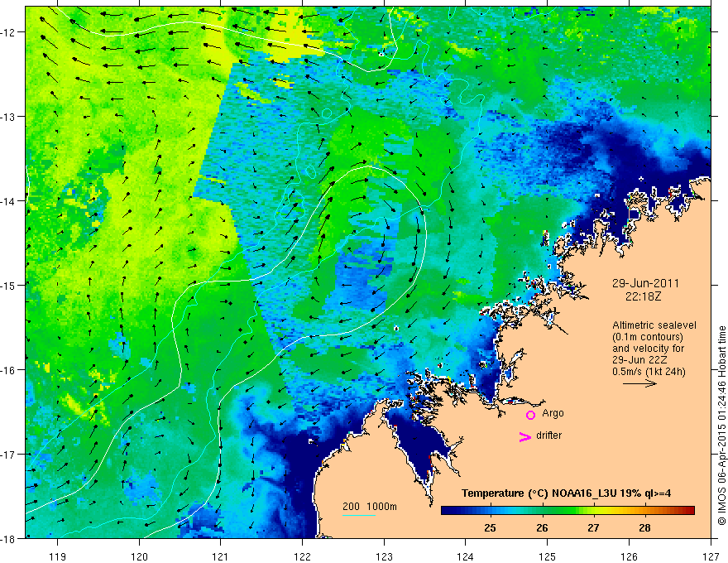Click longitude axis label 121
This screenshot has height=563, width=728.
click(x=220, y=556)
